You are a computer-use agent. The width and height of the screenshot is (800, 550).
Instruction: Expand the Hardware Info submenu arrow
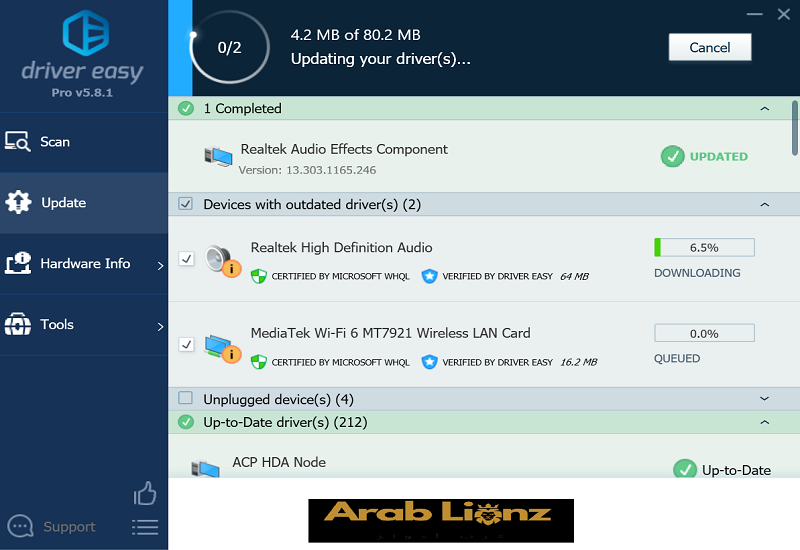160,265
